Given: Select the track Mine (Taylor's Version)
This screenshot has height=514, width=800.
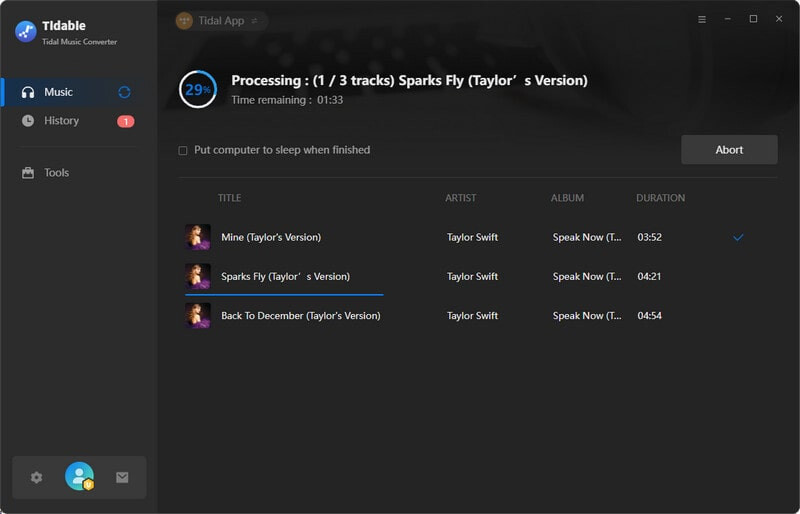Looking at the screenshot, I should [x=271, y=237].
